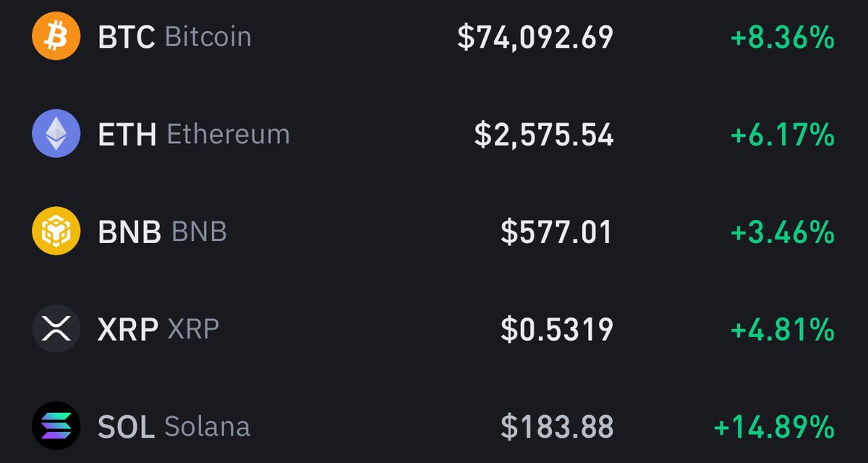Click the orange Bitcoin logo icon
Viewport: 868px width, 463px height.
(56, 38)
